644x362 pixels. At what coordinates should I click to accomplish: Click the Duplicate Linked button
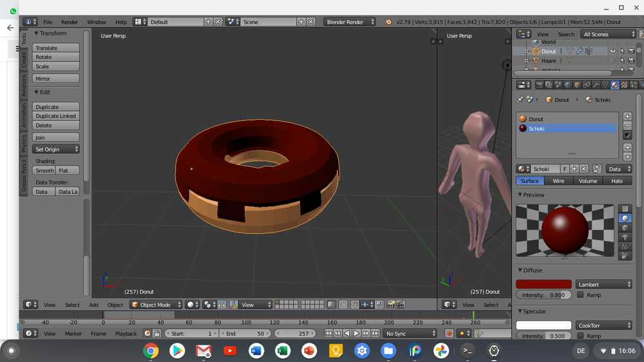coord(56,116)
